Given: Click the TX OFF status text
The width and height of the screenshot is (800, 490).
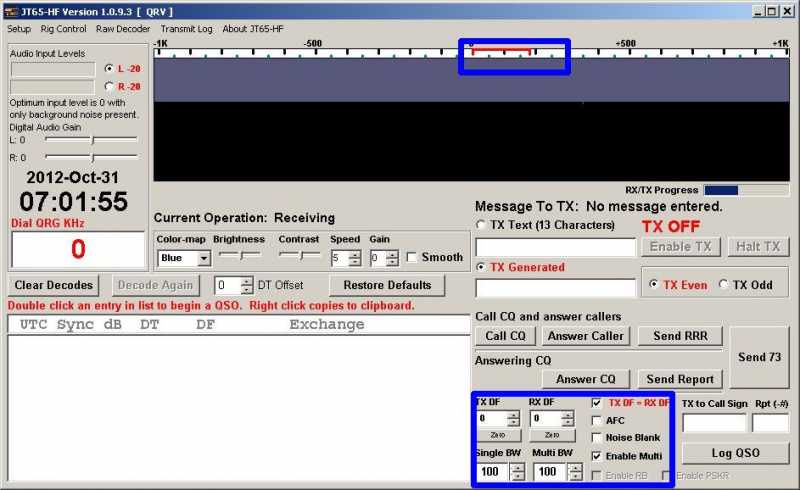Looking at the screenshot, I should pos(670,227).
